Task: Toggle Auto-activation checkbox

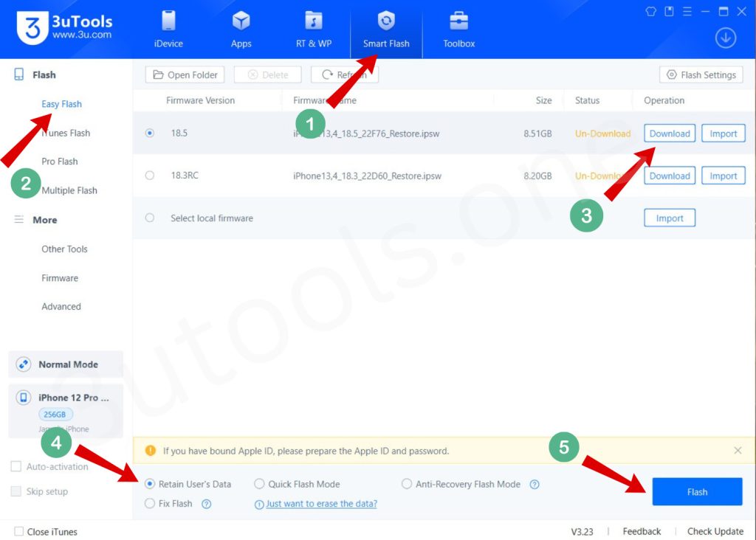Action: coord(16,466)
